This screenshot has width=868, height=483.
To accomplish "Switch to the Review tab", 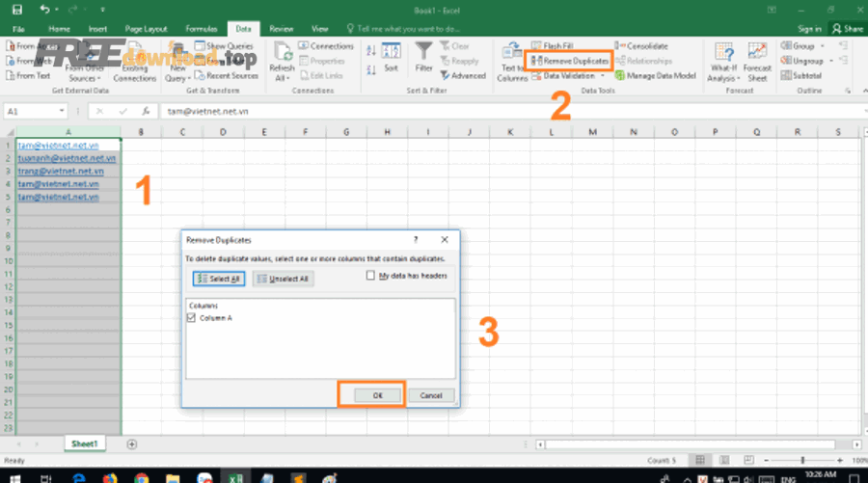I will pyautogui.click(x=282, y=29).
